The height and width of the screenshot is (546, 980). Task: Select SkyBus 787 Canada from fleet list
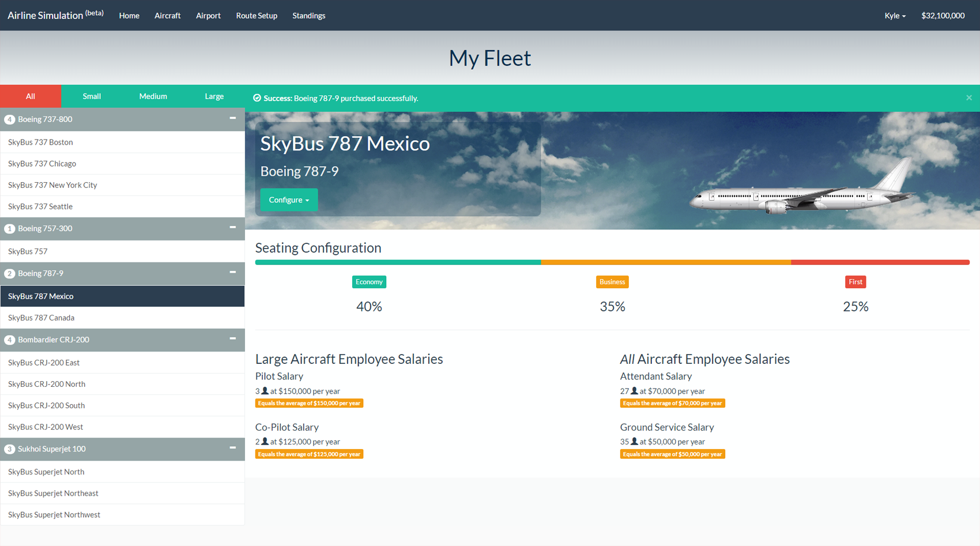tap(42, 318)
